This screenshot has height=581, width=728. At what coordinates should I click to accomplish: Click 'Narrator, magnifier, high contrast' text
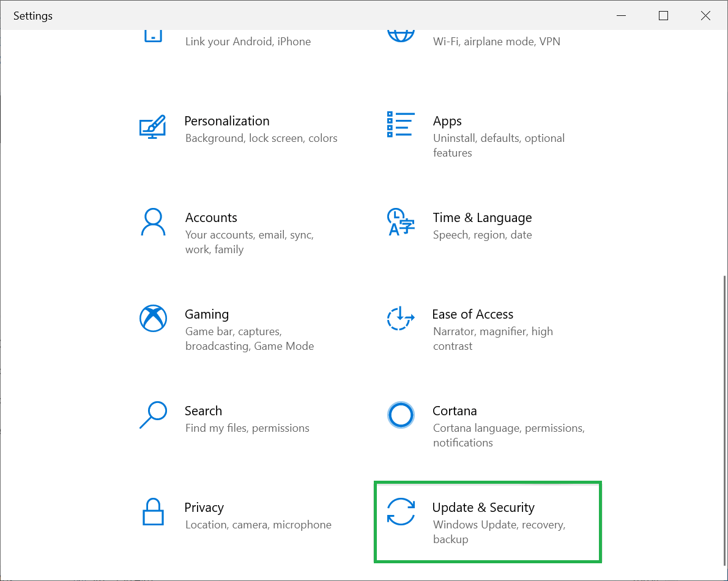[x=492, y=339]
